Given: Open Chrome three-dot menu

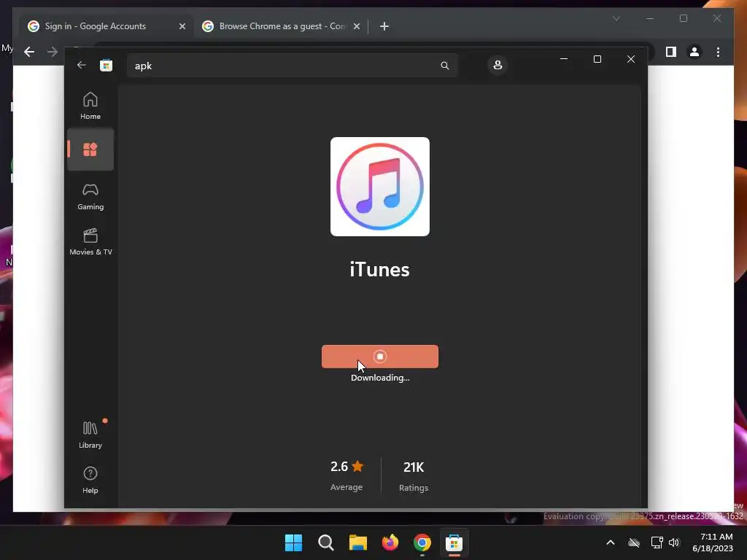Looking at the screenshot, I should (x=718, y=52).
